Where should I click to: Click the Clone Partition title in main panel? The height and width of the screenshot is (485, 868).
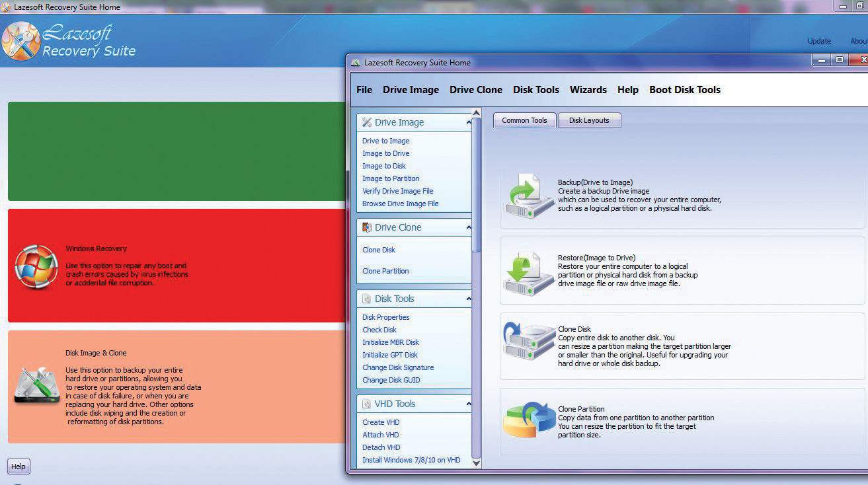click(x=581, y=409)
